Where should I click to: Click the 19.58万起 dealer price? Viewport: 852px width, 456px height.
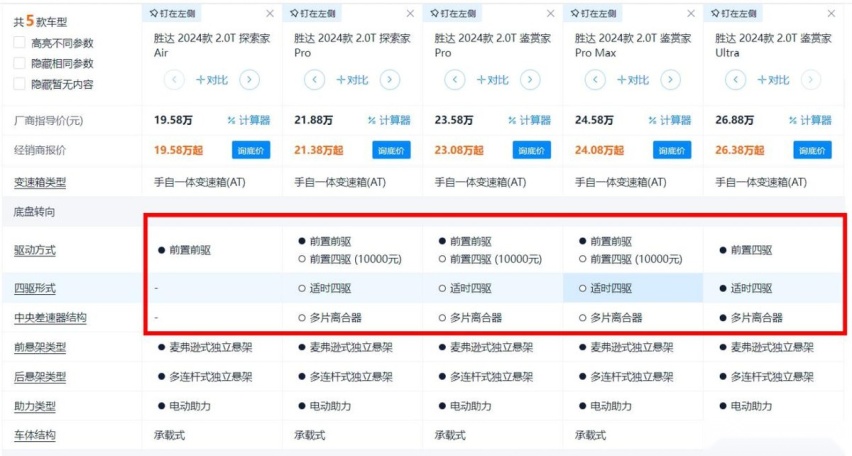(x=178, y=151)
